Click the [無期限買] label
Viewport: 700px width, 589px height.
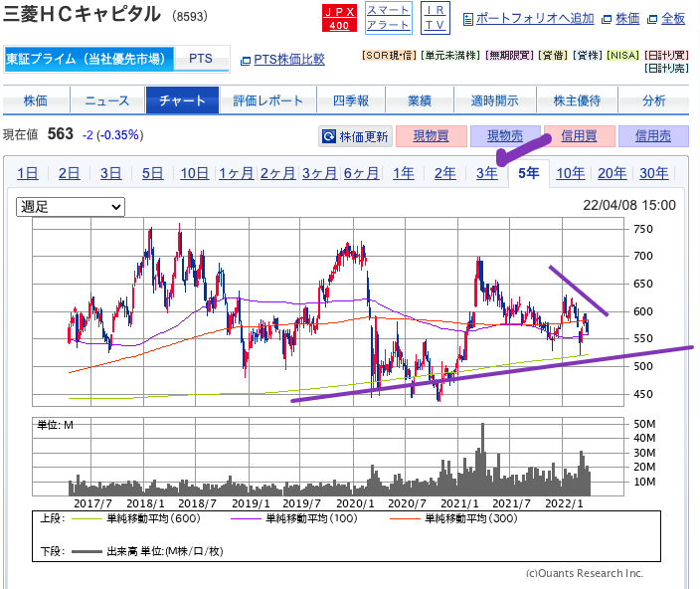[x=510, y=56]
